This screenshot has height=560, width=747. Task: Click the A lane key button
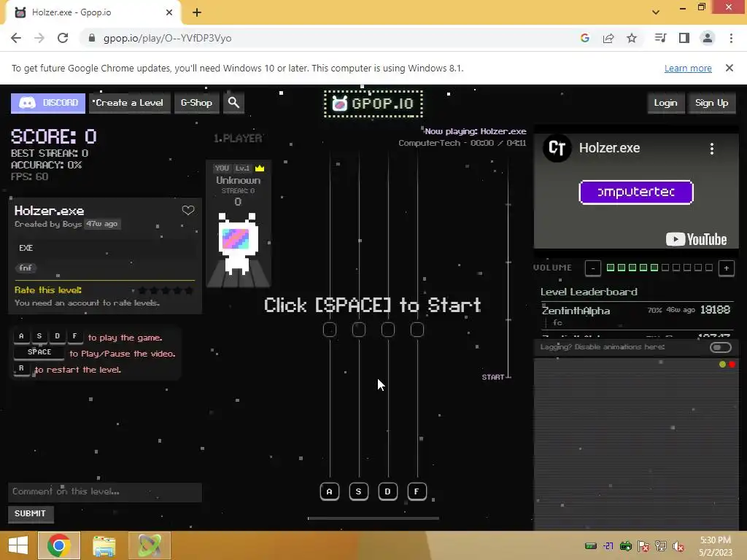(330, 491)
